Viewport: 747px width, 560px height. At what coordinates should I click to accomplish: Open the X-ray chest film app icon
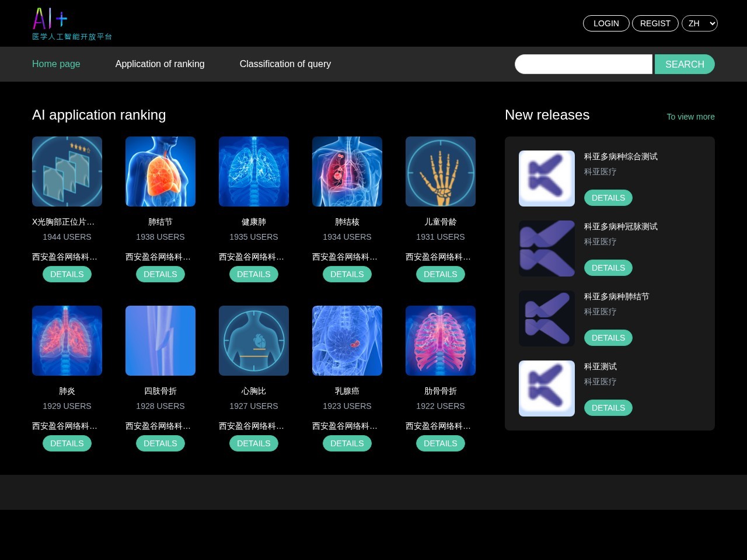click(67, 171)
